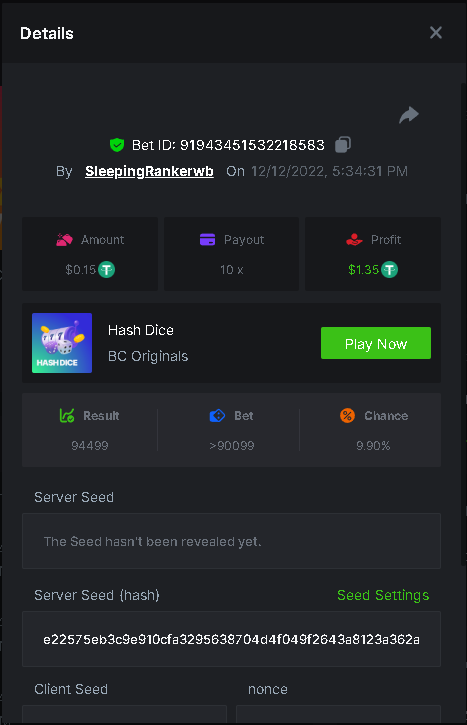Click the unrevealed Server Seed field

coord(231,541)
